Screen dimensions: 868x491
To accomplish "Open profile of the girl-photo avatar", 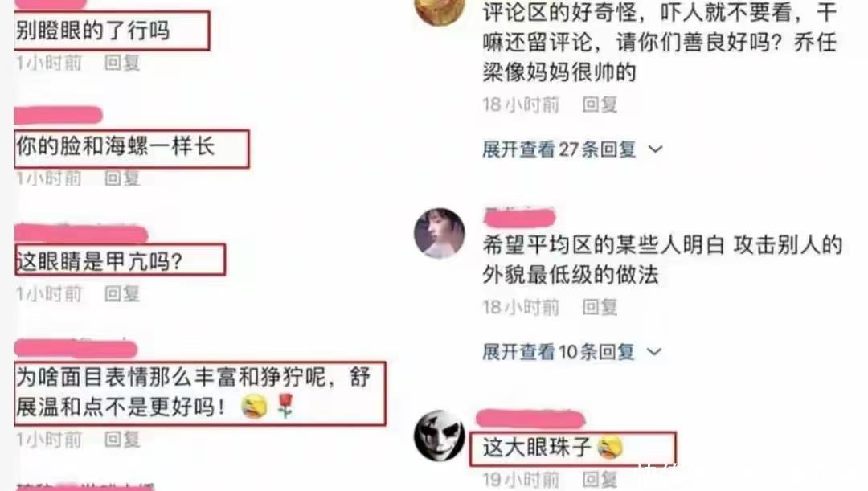I will [440, 233].
